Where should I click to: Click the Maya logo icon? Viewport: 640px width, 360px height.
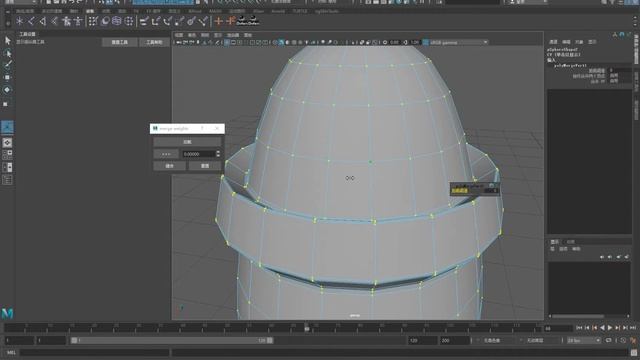(7, 313)
